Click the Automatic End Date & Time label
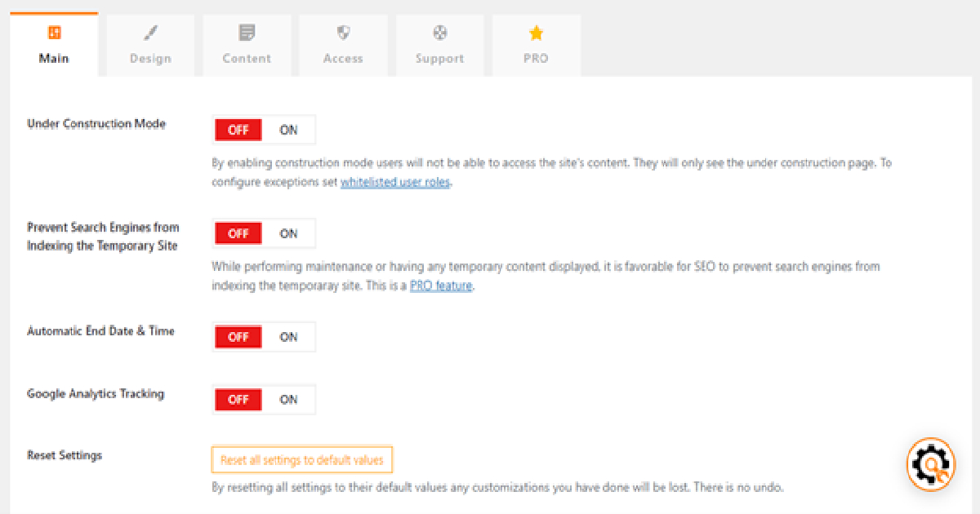The width and height of the screenshot is (980, 514). pos(100,331)
